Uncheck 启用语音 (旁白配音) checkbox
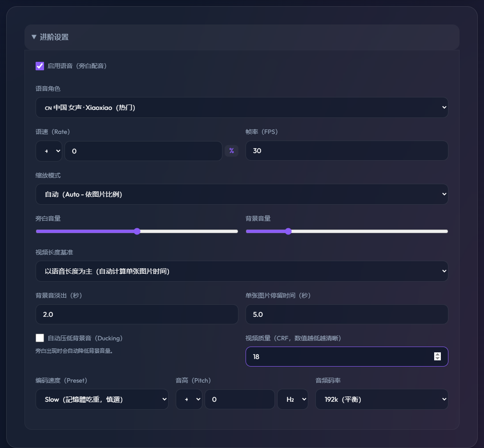Image resolution: width=484 pixels, height=448 pixels. [x=40, y=66]
